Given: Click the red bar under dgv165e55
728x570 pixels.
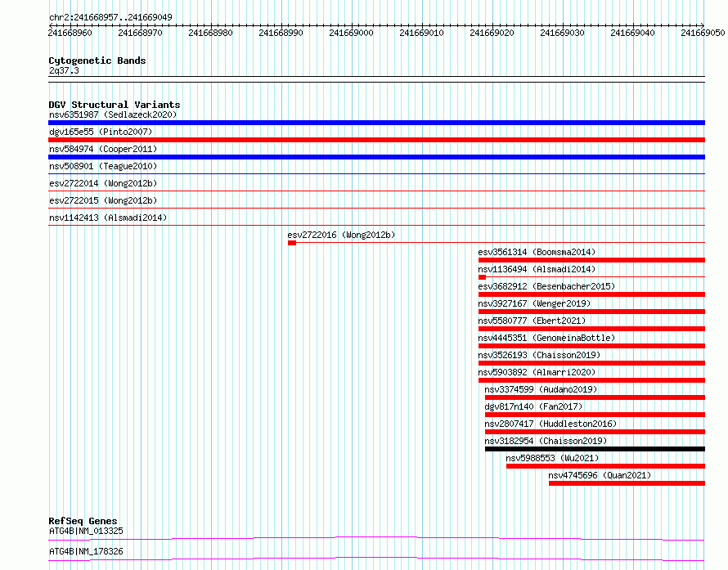Looking at the screenshot, I should [x=376, y=140].
